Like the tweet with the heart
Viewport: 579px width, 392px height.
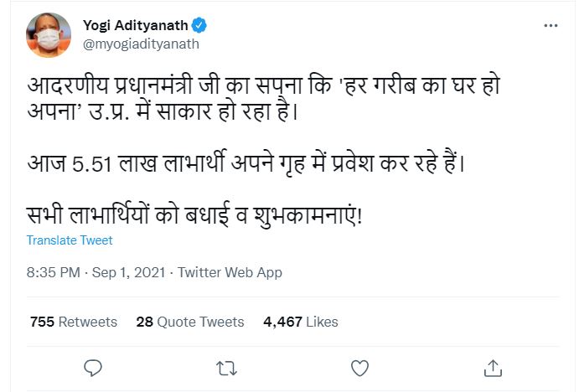point(359,367)
